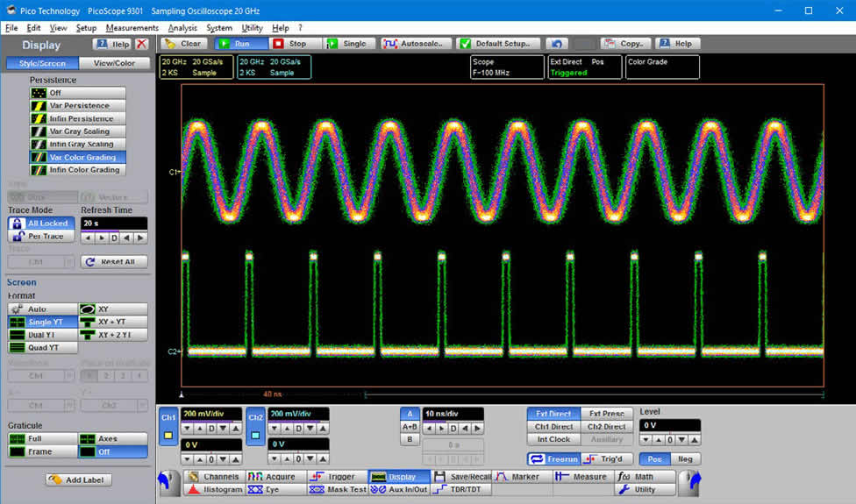Close the Display panel with the red X
The image size is (856, 504).
tap(141, 44)
